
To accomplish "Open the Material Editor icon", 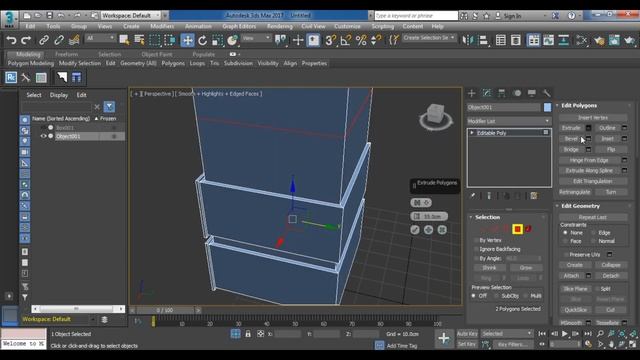I will click(x=582, y=40).
